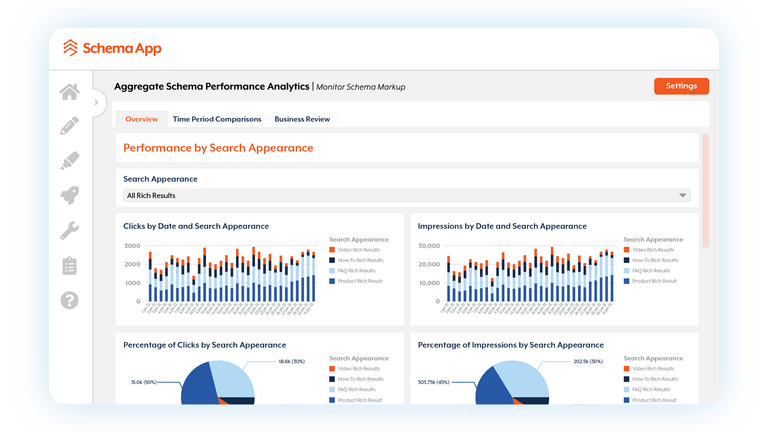Open the Home icon in sidebar

[x=70, y=92]
